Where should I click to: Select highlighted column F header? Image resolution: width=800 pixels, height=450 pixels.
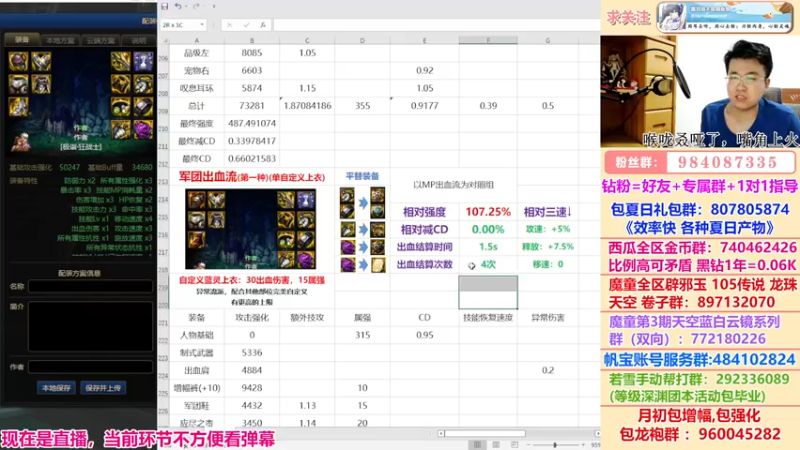(488, 40)
